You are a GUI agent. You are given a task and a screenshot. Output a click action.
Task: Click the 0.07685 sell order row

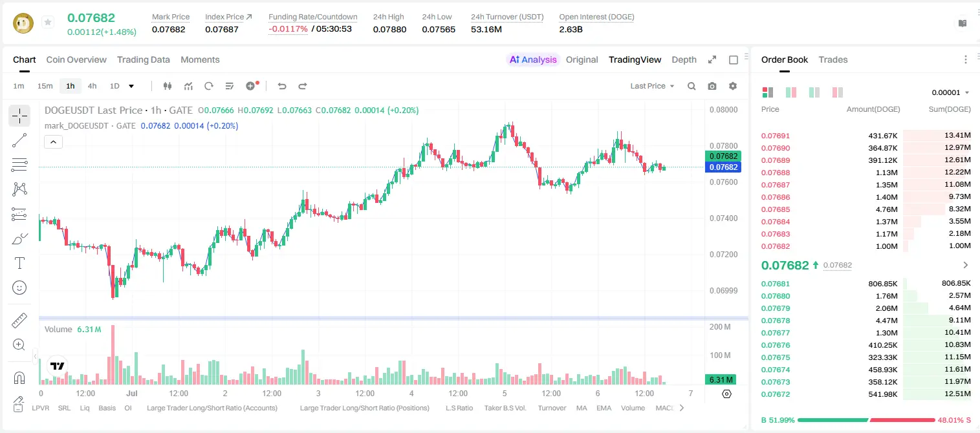[x=866, y=209]
